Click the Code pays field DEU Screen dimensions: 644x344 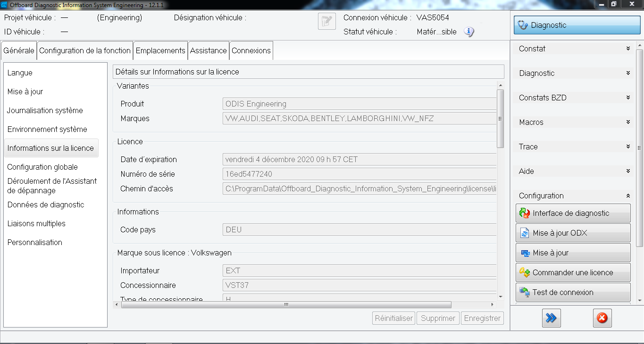pos(360,229)
